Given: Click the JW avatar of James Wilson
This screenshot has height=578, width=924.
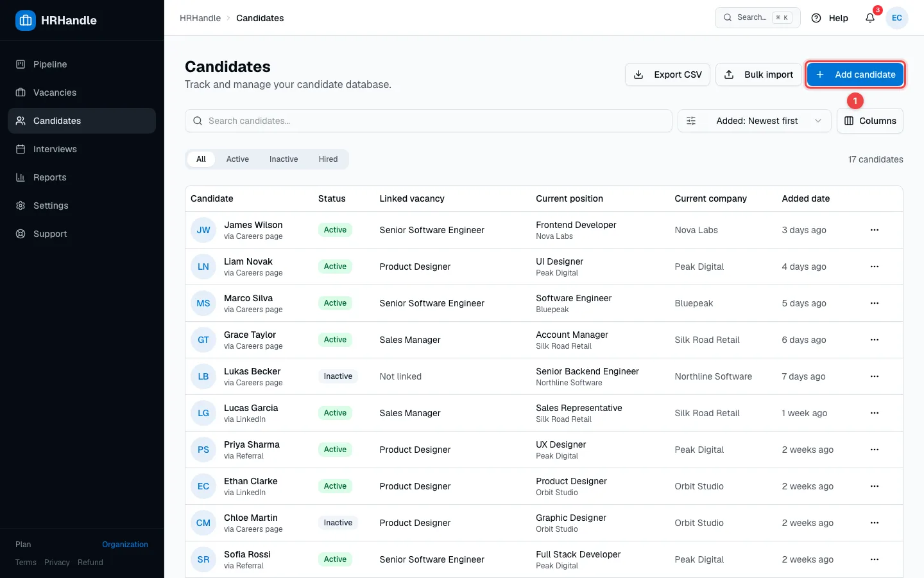Looking at the screenshot, I should click(203, 230).
